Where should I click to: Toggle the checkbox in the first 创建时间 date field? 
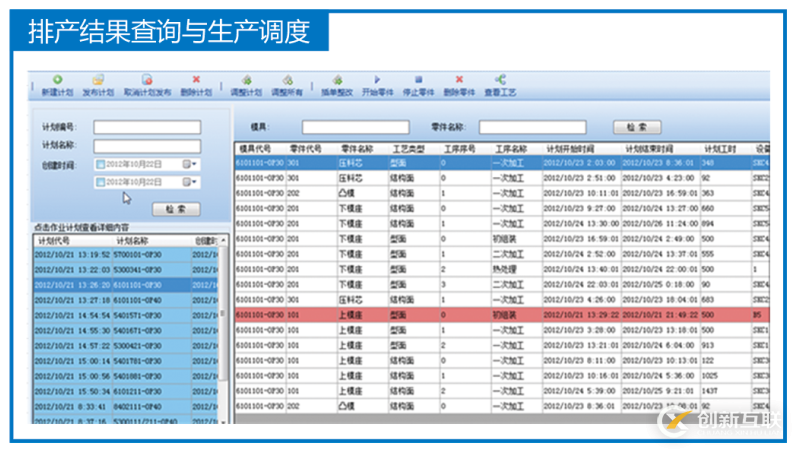pyautogui.click(x=101, y=164)
